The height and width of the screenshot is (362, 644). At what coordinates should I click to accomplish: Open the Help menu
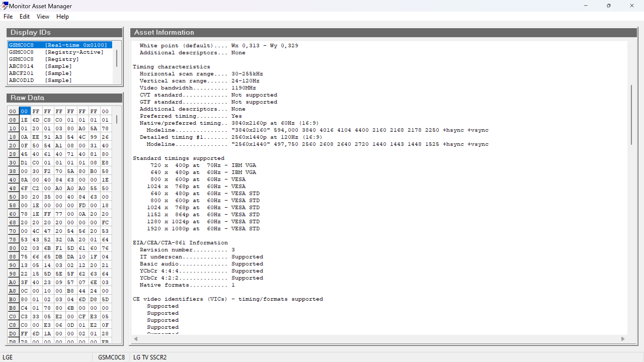click(x=62, y=16)
